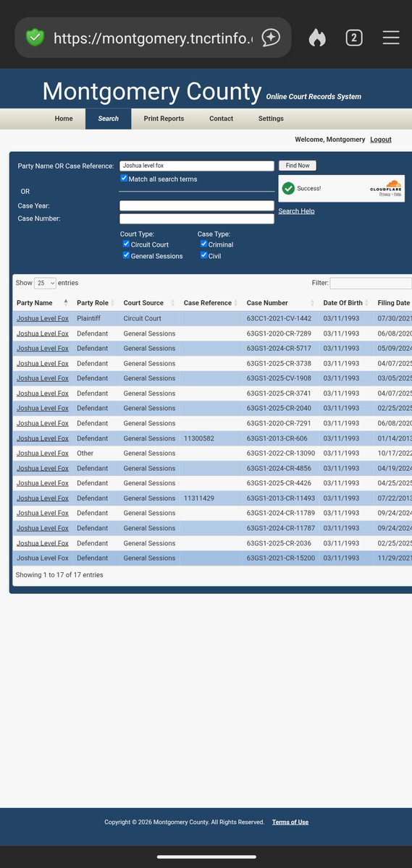Click case number 63GS1-2025-CR-4426
This screenshot has width=412, height=868.
[279, 483]
